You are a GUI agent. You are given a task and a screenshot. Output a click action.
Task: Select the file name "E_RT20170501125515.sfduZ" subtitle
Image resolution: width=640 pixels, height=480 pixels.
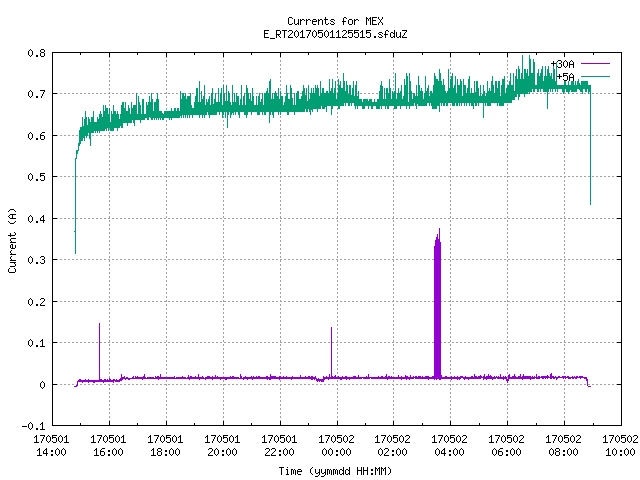pyautogui.click(x=335, y=34)
